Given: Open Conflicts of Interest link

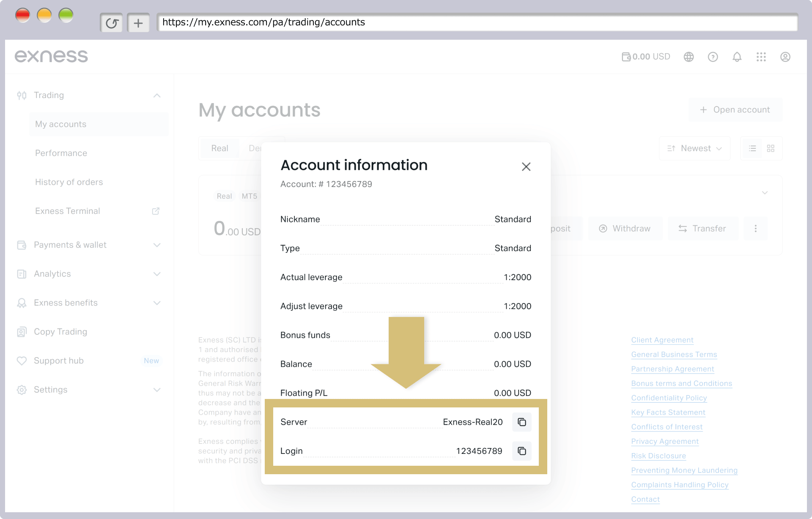Looking at the screenshot, I should [667, 427].
